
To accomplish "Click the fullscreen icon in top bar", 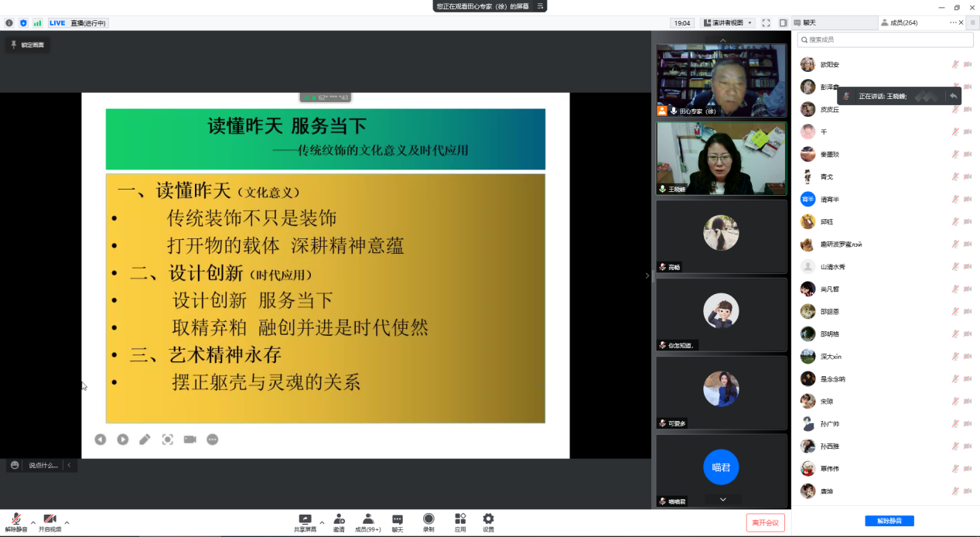I will click(x=766, y=23).
